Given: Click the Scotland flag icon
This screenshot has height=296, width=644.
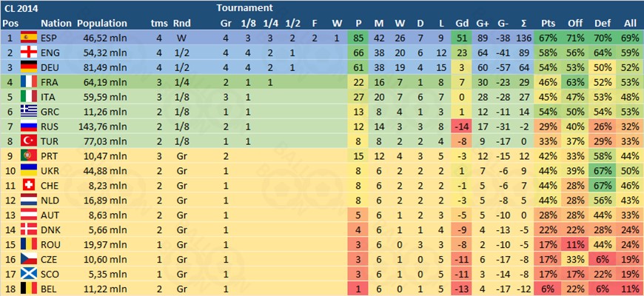Looking at the screenshot, I should pyautogui.click(x=28, y=273).
